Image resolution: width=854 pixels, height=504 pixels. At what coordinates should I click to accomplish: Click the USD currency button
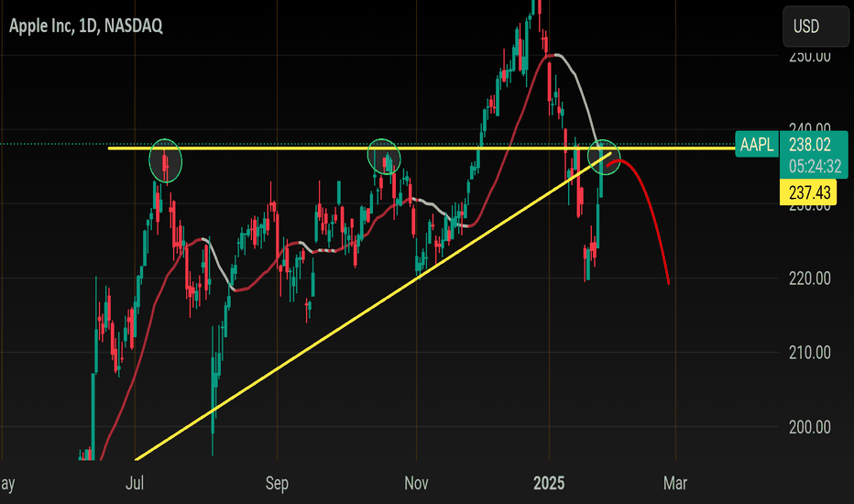(816, 27)
